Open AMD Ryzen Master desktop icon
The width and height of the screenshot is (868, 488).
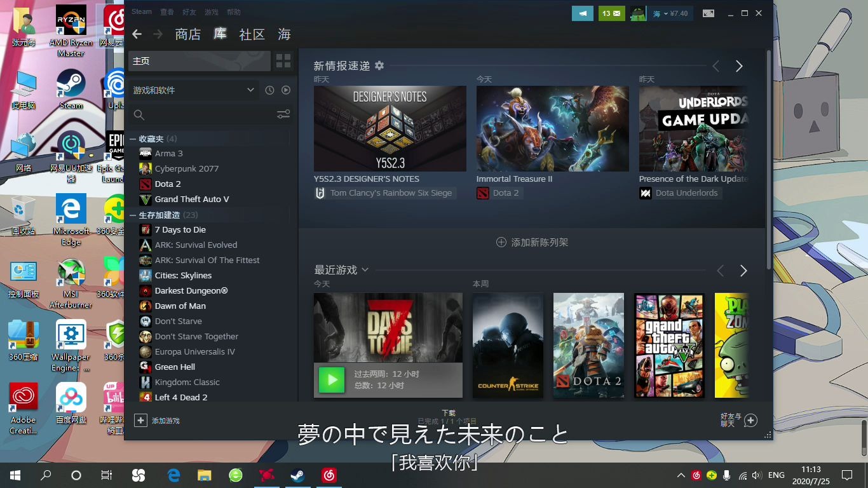(x=71, y=31)
